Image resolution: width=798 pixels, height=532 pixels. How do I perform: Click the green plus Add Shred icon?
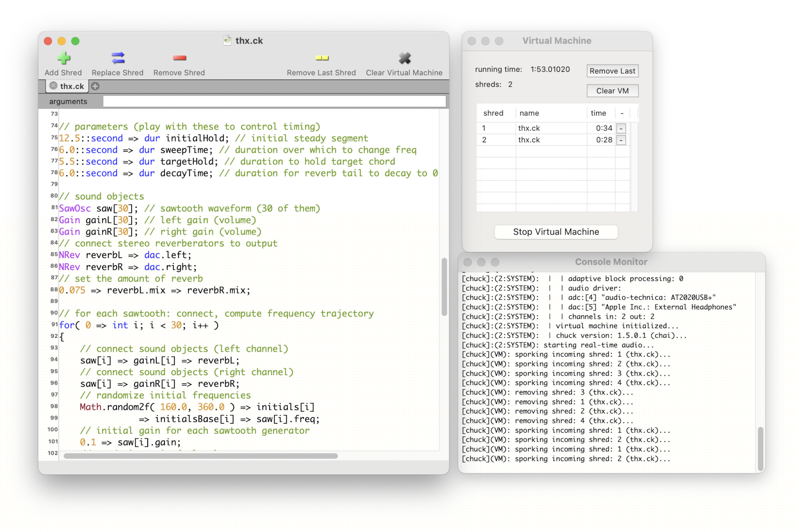click(64, 58)
